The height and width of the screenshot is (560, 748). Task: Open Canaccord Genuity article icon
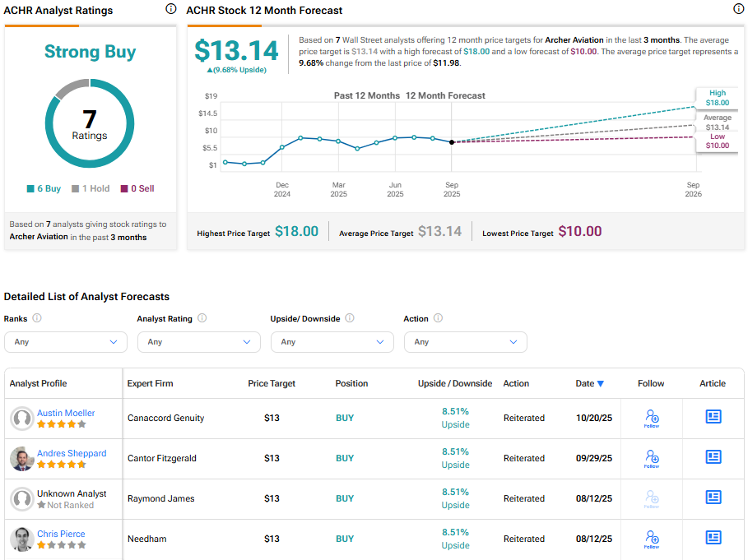click(x=713, y=417)
